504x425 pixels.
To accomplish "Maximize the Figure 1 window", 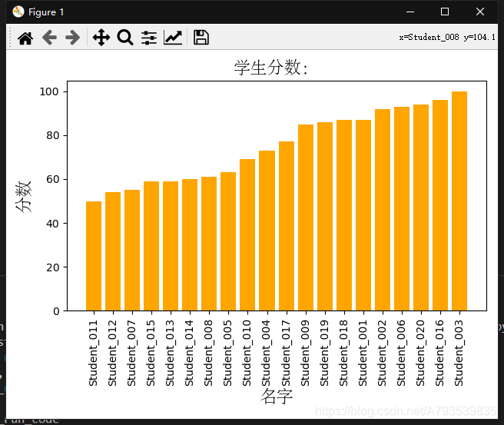I will (445, 12).
